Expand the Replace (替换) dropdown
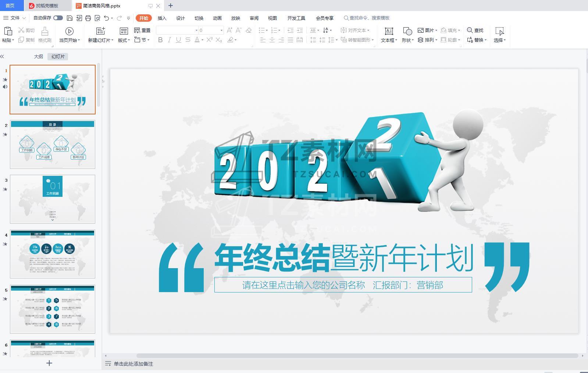 point(477,40)
